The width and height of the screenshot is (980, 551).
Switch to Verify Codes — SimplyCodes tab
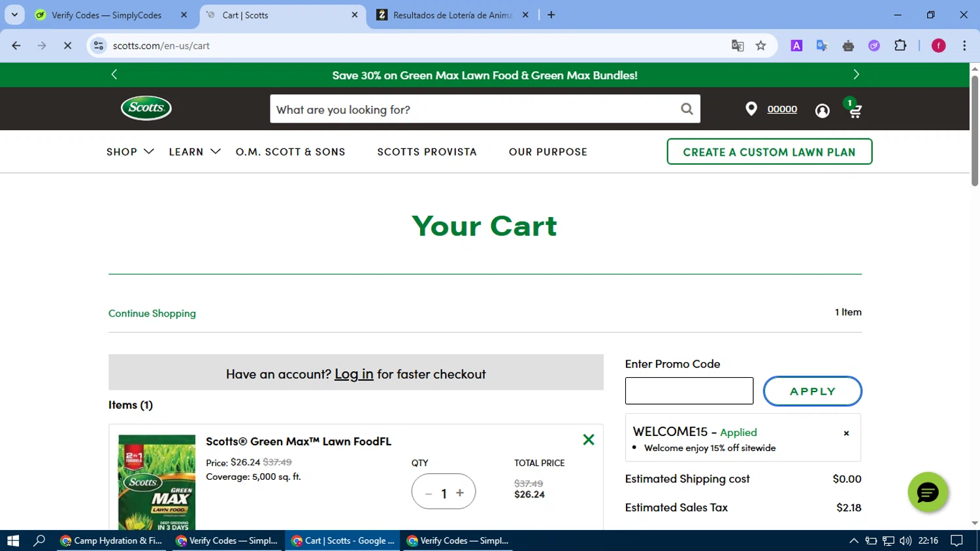[x=106, y=15]
